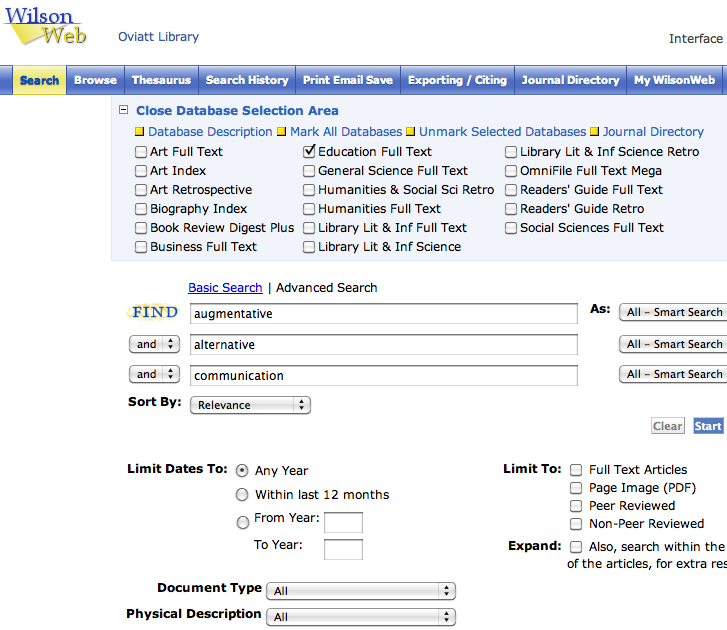Check Book Review Digest Plus
The image size is (727, 630).
pyautogui.click(x=140, y=228)
